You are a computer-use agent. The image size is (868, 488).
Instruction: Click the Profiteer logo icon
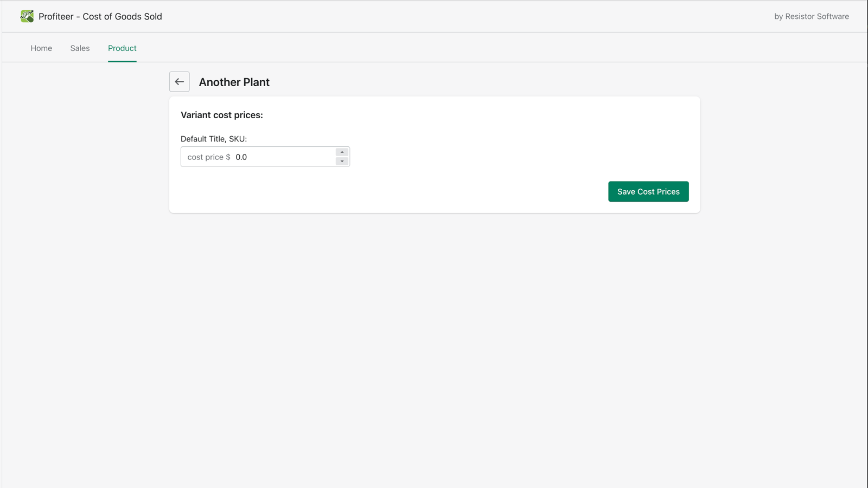point(27,16)
